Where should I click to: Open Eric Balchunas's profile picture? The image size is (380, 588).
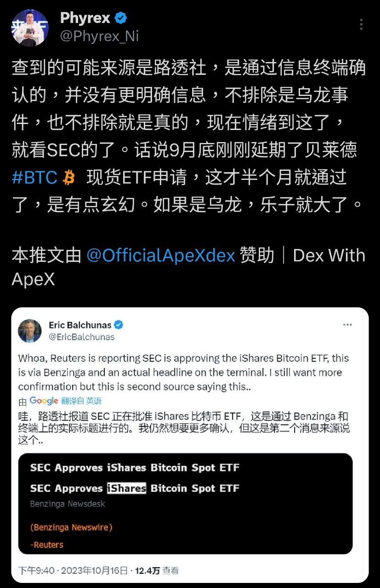[30, 331]
